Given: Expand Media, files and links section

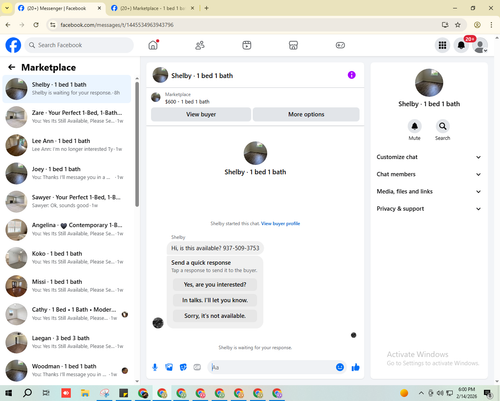Looking at the screenshot, I should (429, 192).
